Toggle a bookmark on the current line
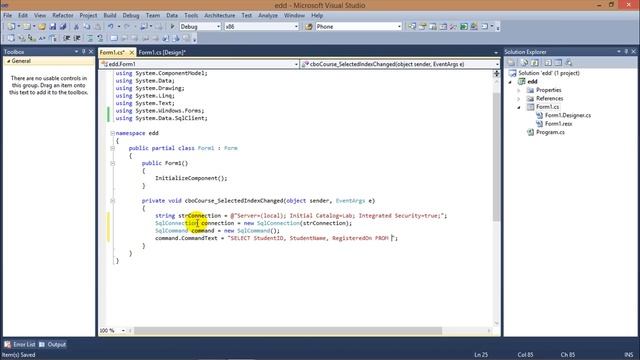Viewport: 640px width, 360px height. [x=114, y=38]
